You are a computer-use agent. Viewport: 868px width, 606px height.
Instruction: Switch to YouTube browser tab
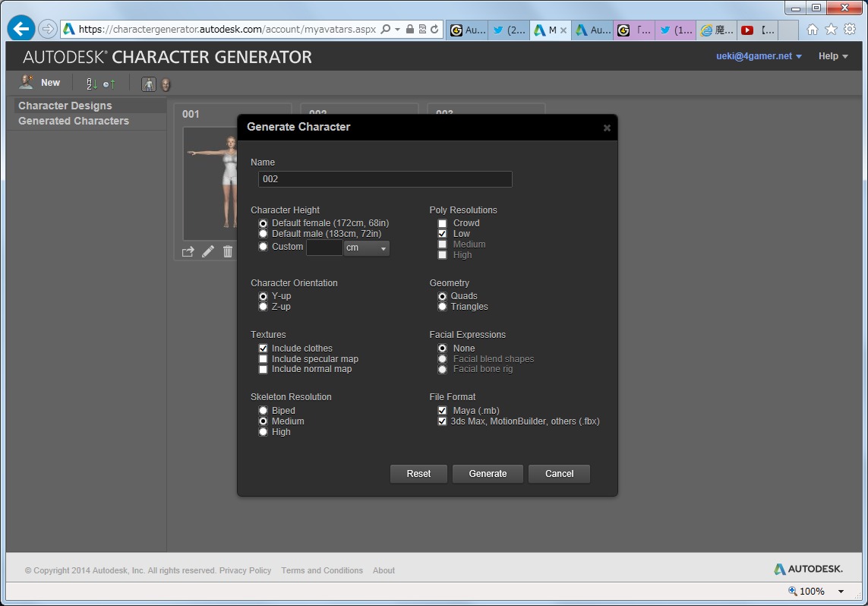coord(757,30)
